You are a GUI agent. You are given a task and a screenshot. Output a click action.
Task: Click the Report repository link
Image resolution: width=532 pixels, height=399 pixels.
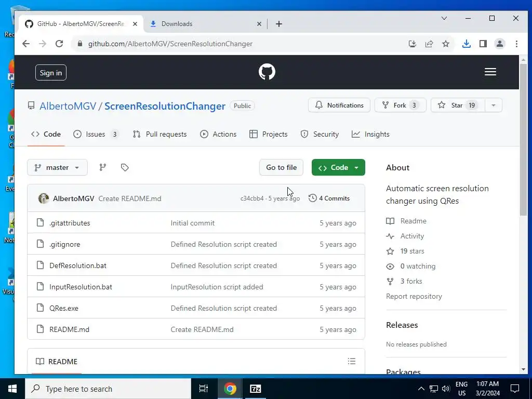point(414,296)
